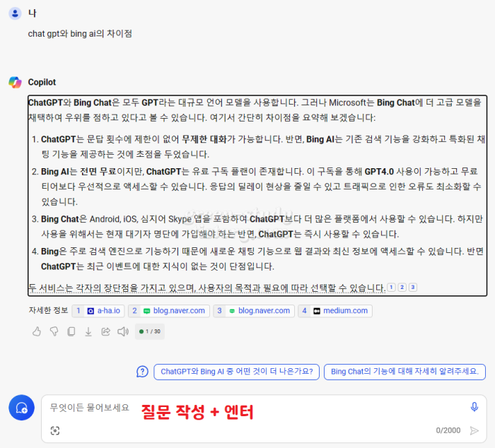Click inline citation 3 superscript
The image size is (495, 448).
[413, 287]
